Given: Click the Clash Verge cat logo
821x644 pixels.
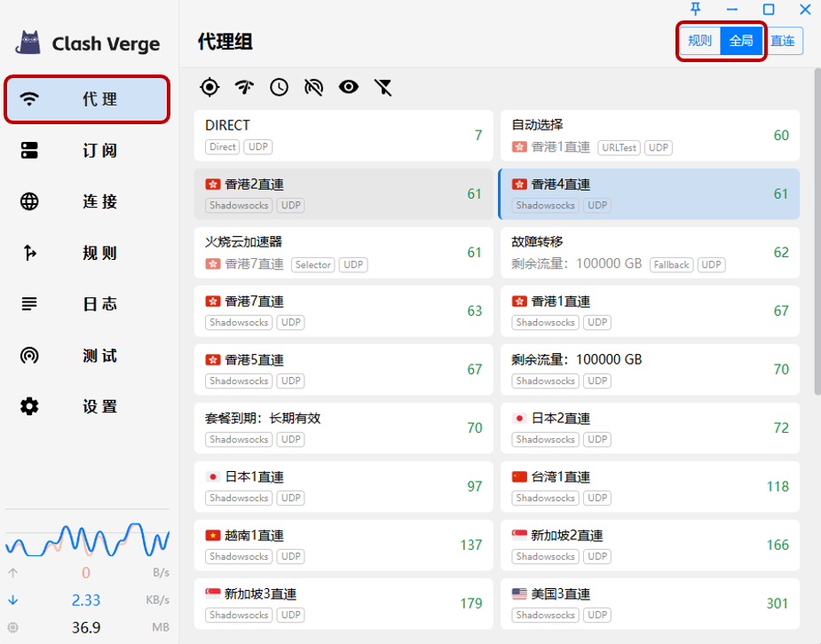Looking at the screenshot, I should (x=31, y=43).
